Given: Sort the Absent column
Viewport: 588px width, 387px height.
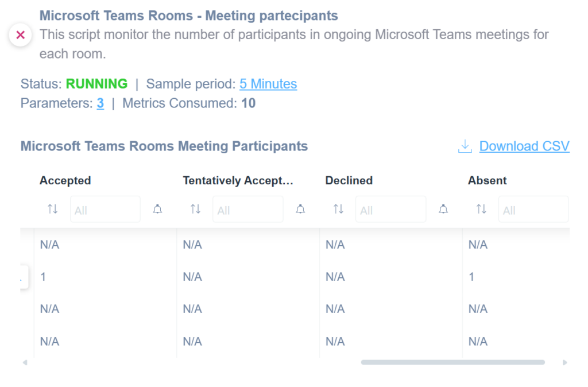Looking at the screenshot, I should pos(481,210).
